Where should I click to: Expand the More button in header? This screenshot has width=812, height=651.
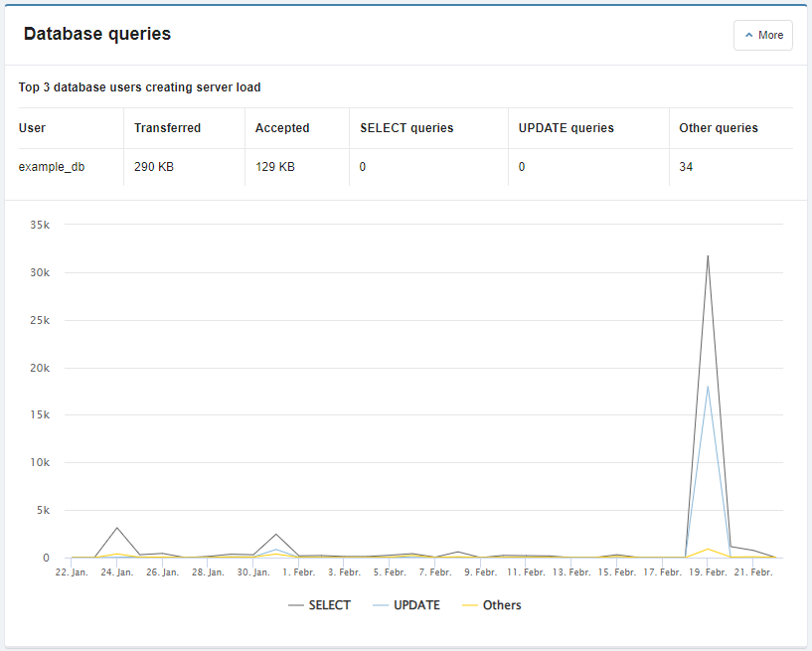coord(762,35)
